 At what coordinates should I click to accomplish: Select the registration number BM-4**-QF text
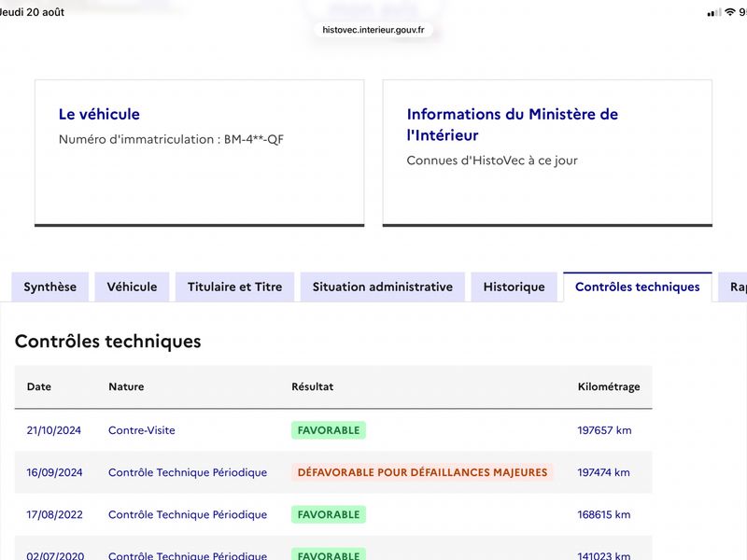254,139
